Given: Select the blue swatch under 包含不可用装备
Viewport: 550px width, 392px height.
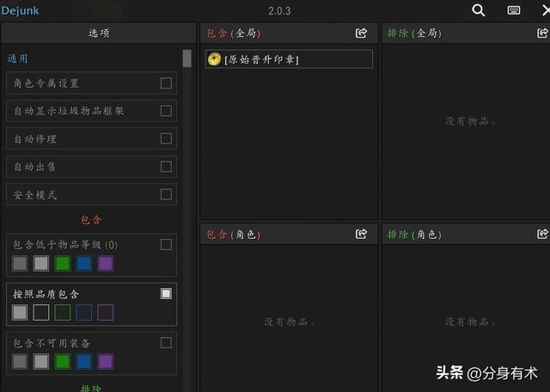Looking at the screenshot, I should click(84, 361).
